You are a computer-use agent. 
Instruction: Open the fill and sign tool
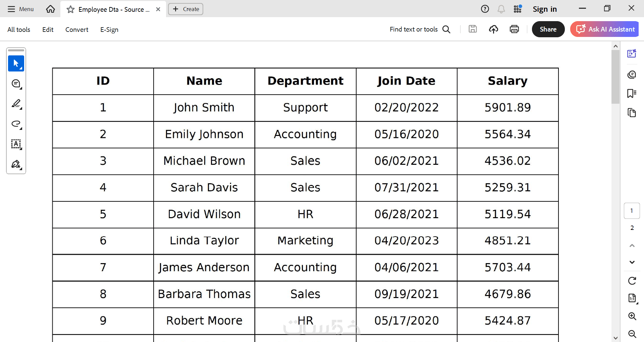coord(16,164)
